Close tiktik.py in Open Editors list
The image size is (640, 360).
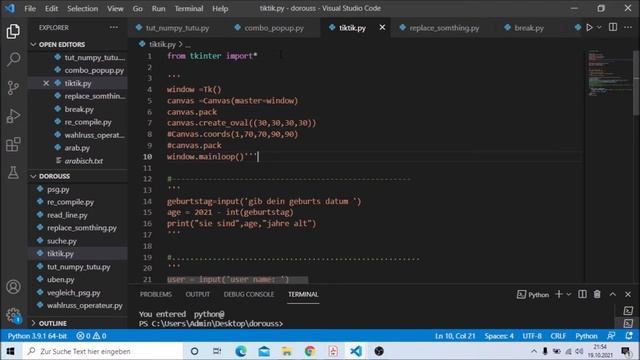coord(46,83)
